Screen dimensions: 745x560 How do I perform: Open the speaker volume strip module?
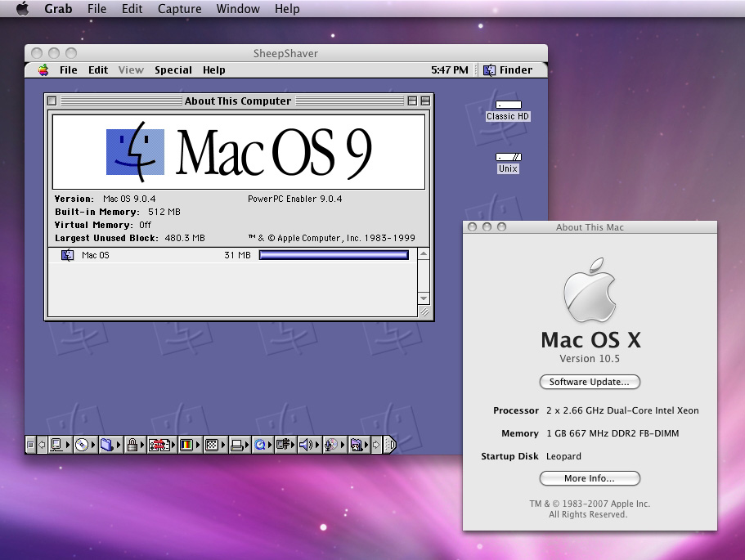pos(307,445)
